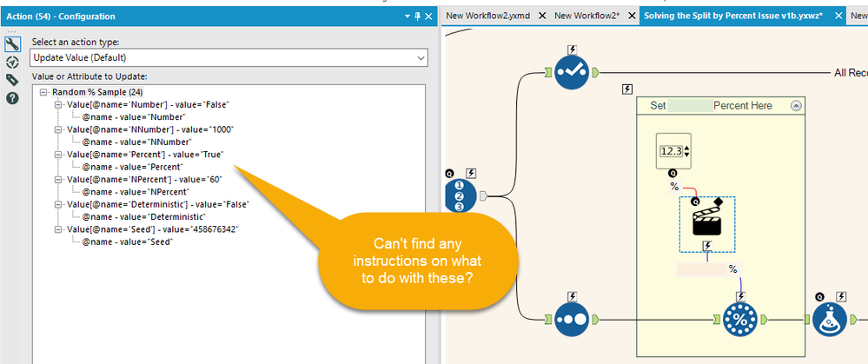Open the Navigation compass icon in sidebar
This screenshot has width=868, height=364.
pyautogui.click(x=12, y=62)
